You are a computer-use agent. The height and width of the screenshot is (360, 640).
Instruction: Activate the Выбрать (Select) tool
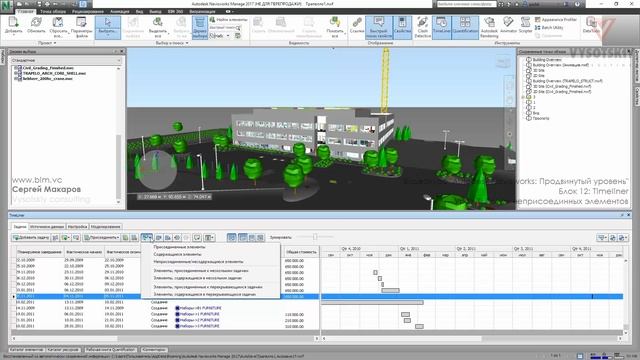pyautogui.click(x=108, y=27)
